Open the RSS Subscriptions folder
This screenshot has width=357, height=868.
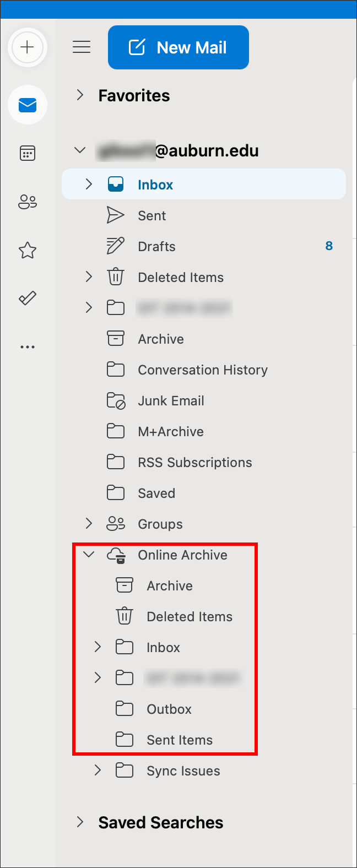point(195,463)
